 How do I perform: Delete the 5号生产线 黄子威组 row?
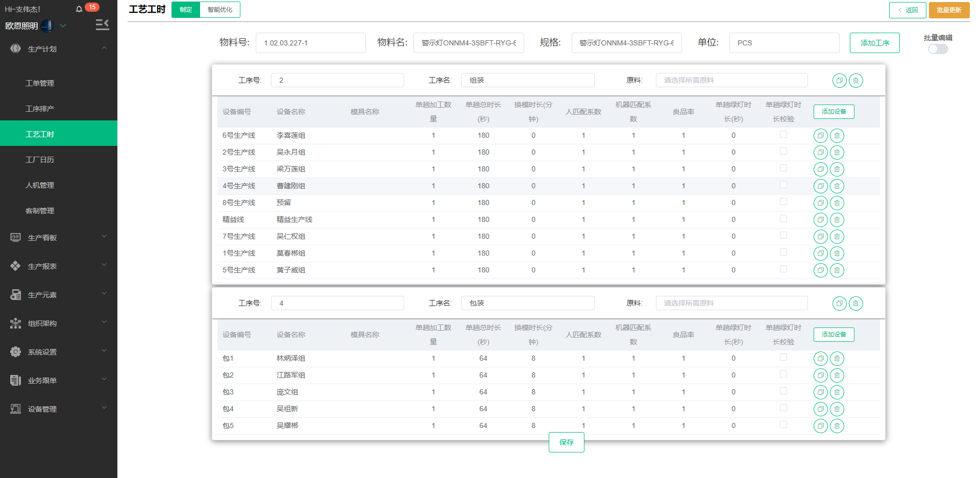(x=837, y=270)
